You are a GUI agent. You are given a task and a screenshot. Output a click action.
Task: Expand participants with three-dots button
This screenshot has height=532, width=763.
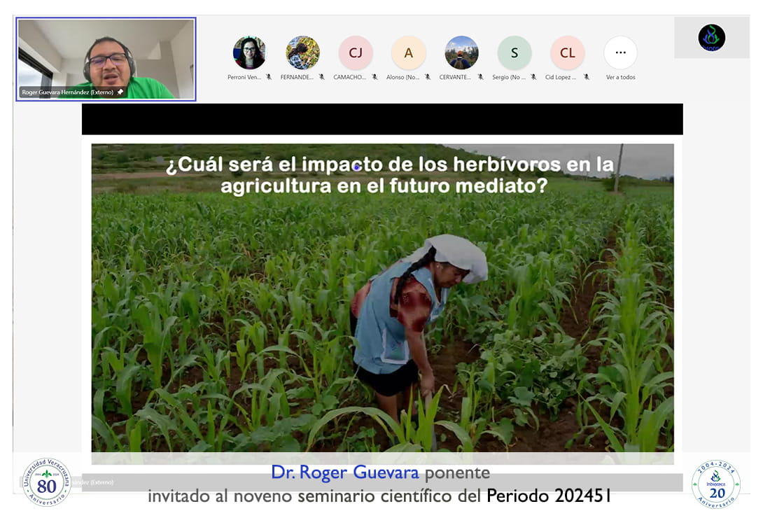pos(620,52)
